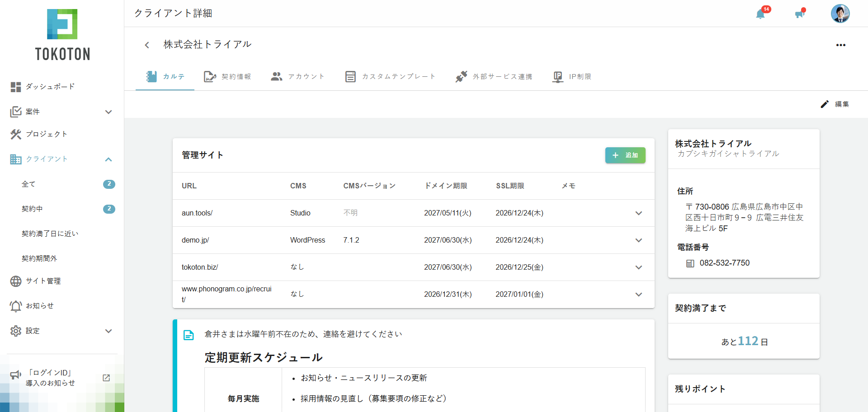Click the IP制限 network icon
868x412 pixels.
point(558,77)
